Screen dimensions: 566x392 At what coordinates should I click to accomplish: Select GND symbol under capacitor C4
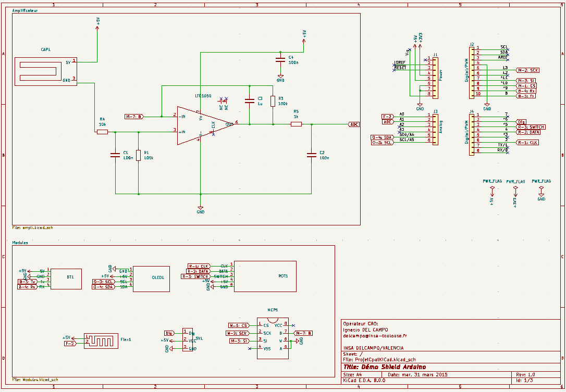[x=280, y=78]
